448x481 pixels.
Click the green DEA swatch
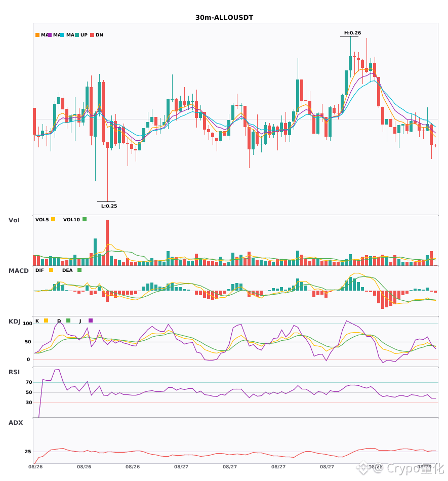(x=79, y=270)
